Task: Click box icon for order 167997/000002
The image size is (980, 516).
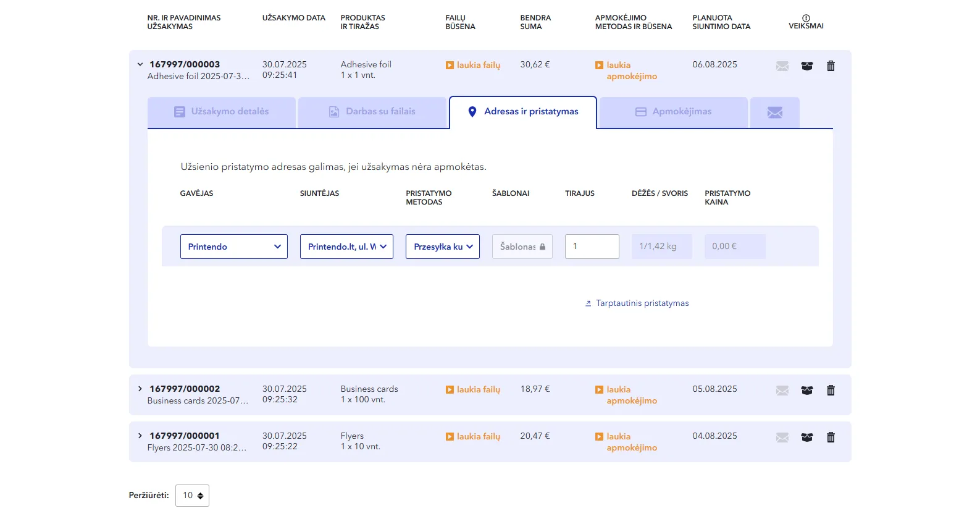Action: pos(807,391)
